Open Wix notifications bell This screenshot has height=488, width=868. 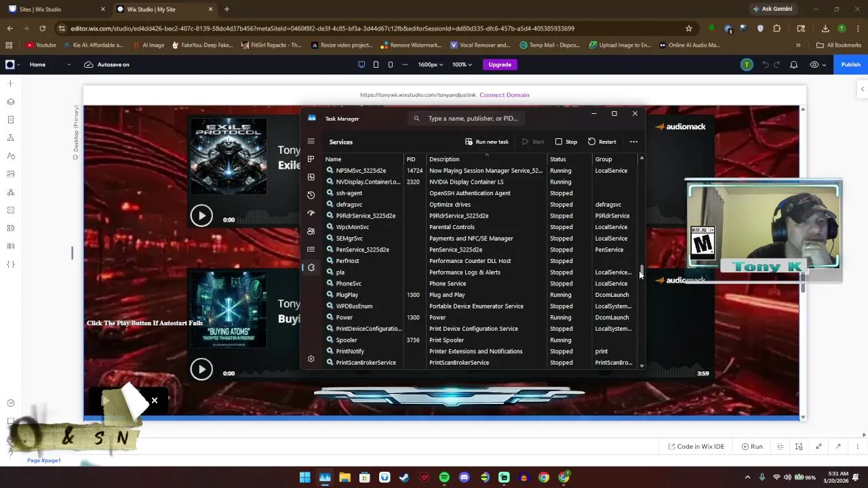pyautogui.click(x=793, y=64)
